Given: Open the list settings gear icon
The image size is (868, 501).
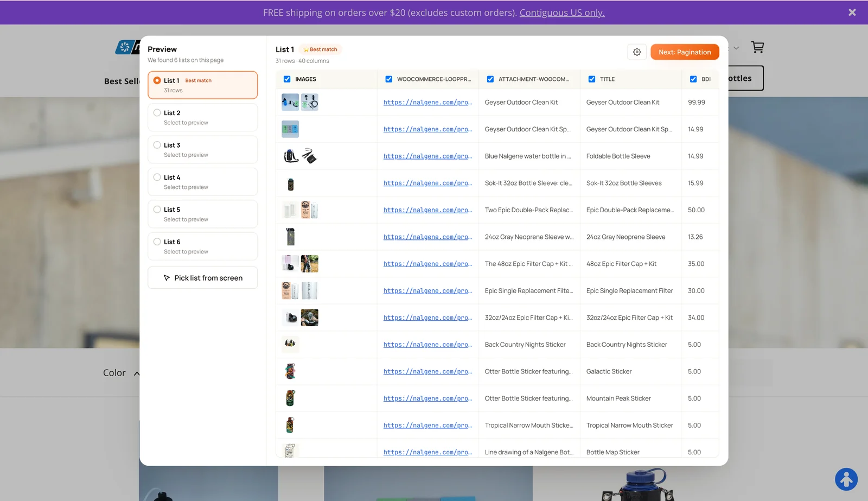Looking at the screenshot, I should pyautogui.click(x=637, y=52).
